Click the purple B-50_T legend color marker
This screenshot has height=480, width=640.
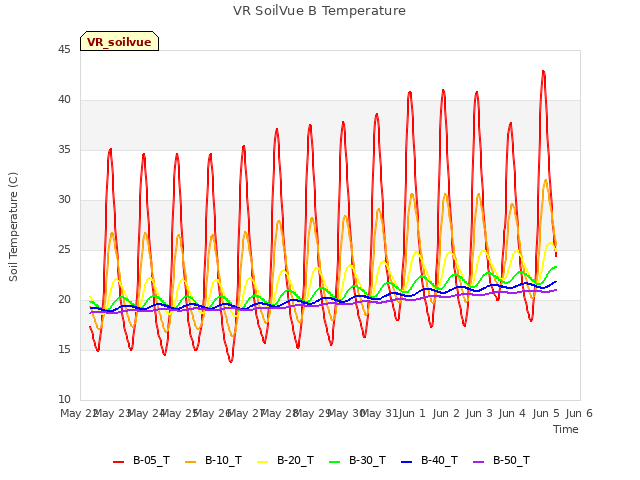click(478, 462)
